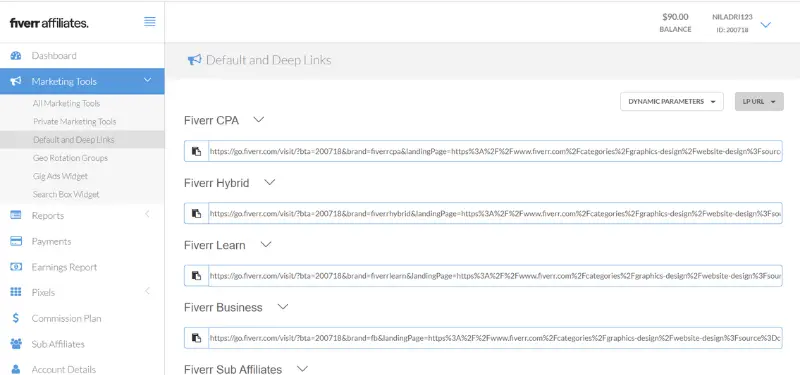Click the ID: 200718 text
The height and width of the screenshot is (375, 800).
732,30
